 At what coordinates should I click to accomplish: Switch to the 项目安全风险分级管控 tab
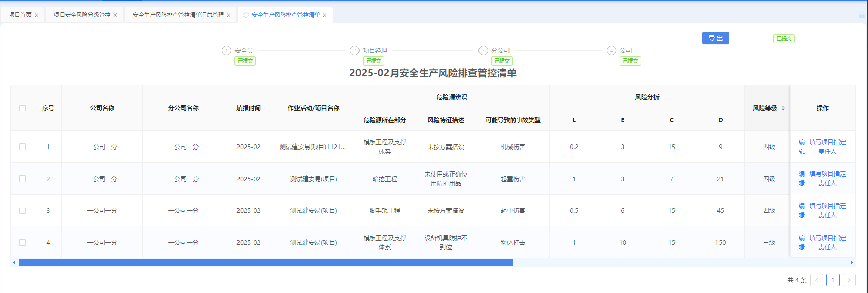82,15
